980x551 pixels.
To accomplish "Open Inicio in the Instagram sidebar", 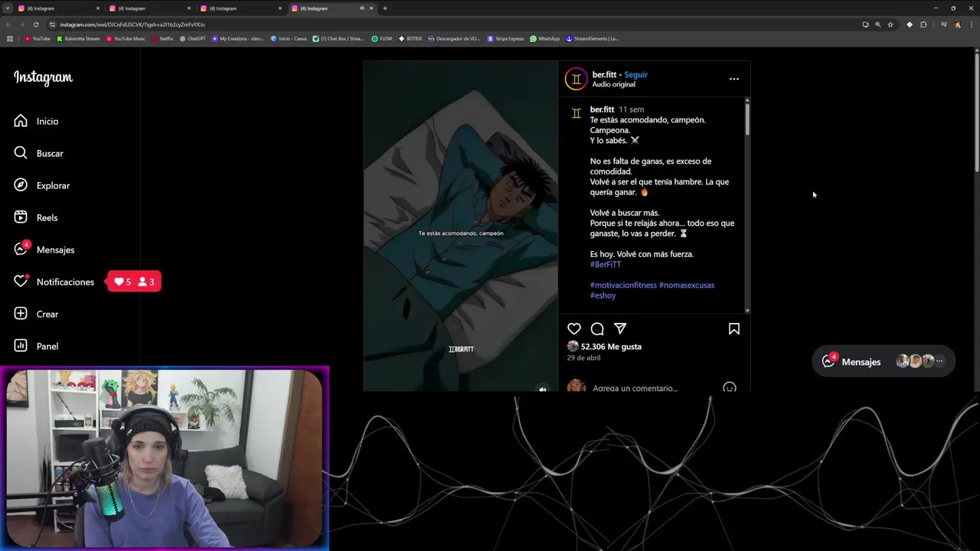I will (36, 121).
